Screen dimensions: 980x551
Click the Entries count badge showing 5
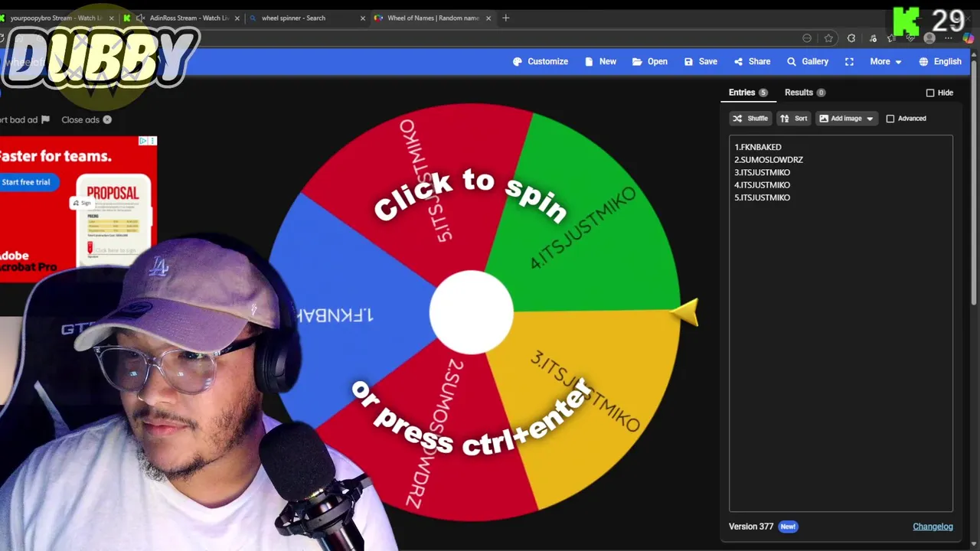click(x=763, y=93)
